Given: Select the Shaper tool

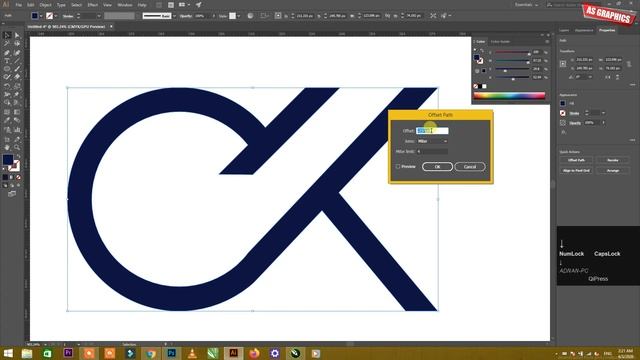Looking at the screenshot, I should point(7,77).
